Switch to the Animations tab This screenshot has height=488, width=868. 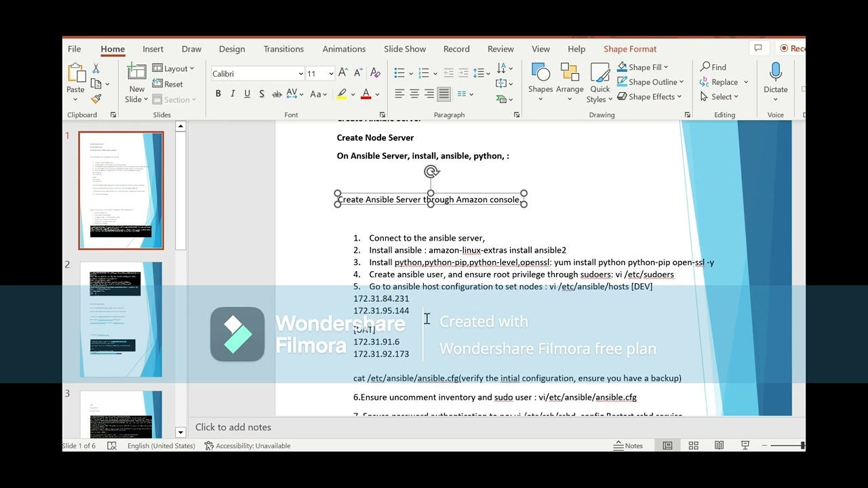point(344,49)
